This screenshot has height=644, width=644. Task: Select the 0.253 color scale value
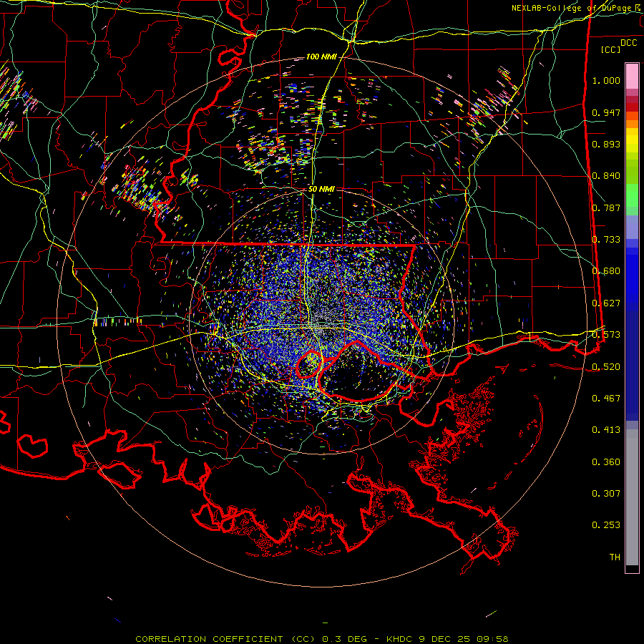pyautogui.click(x=606, y=525)
